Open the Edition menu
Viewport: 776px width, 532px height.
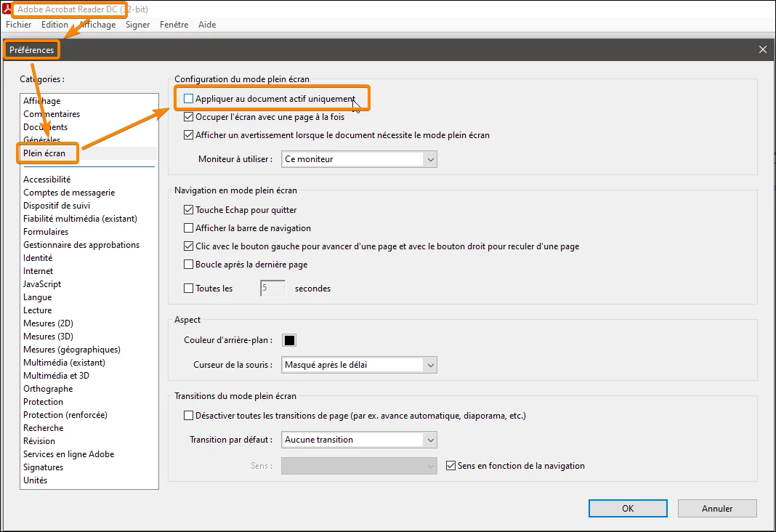coord(54,24)
